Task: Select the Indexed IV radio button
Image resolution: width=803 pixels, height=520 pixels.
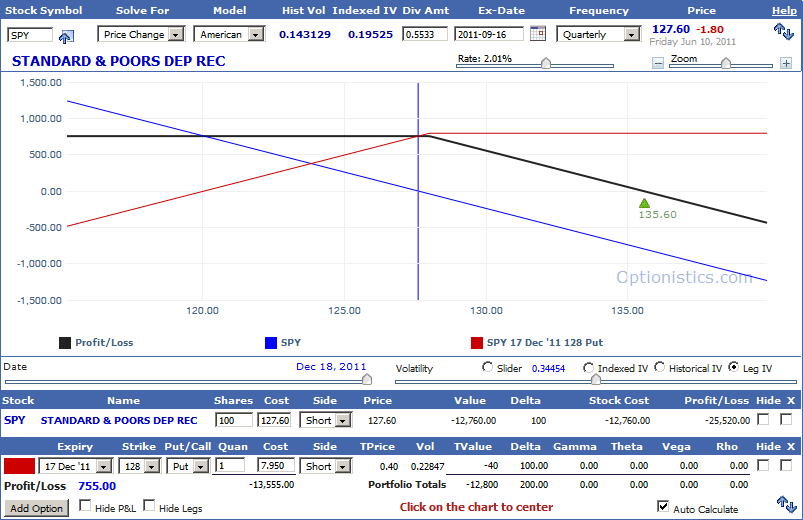Action: coord(588,367)
